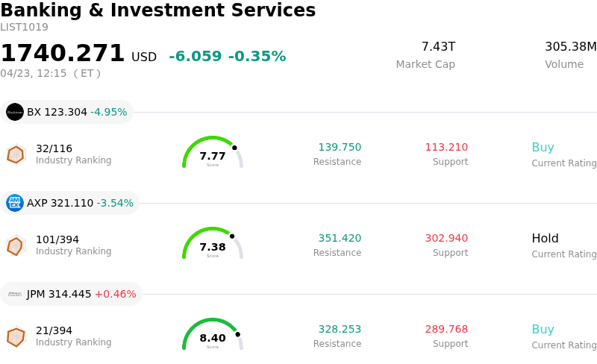The width and height of the screenshot is (597, 364).
Task: Click JPM industry ranking radar icon
Action: [16, 336]
